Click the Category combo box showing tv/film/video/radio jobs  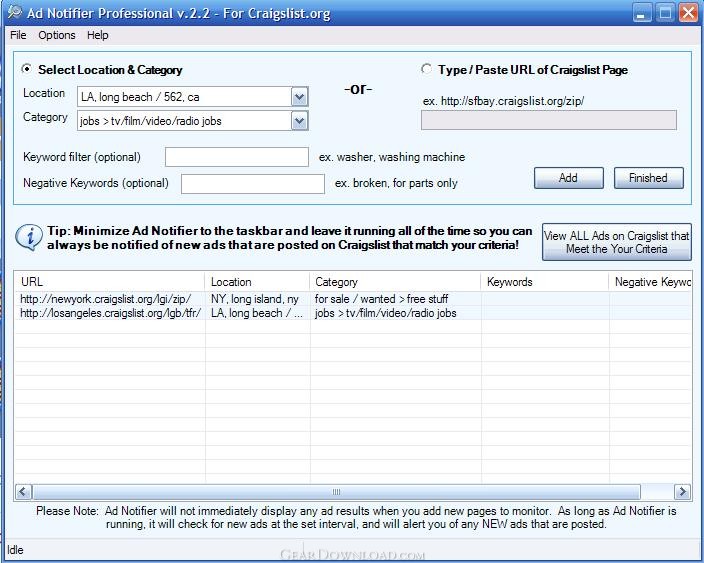(193, 121)
